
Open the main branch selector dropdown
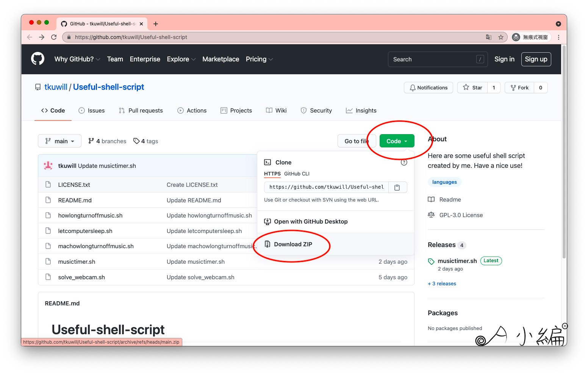(59, 141)
